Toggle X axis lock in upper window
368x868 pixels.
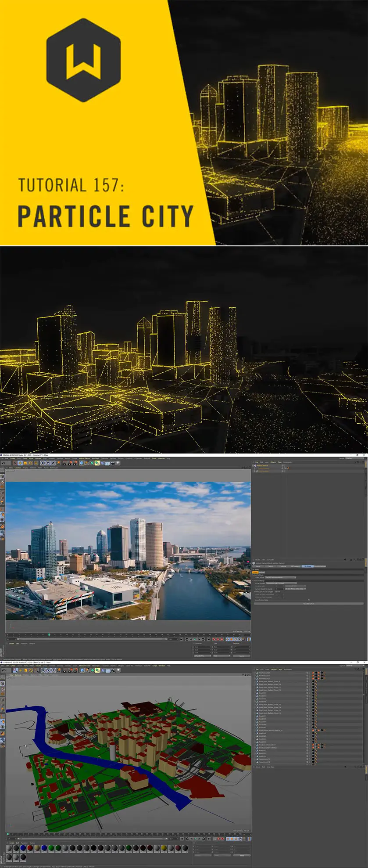[43, 463]
